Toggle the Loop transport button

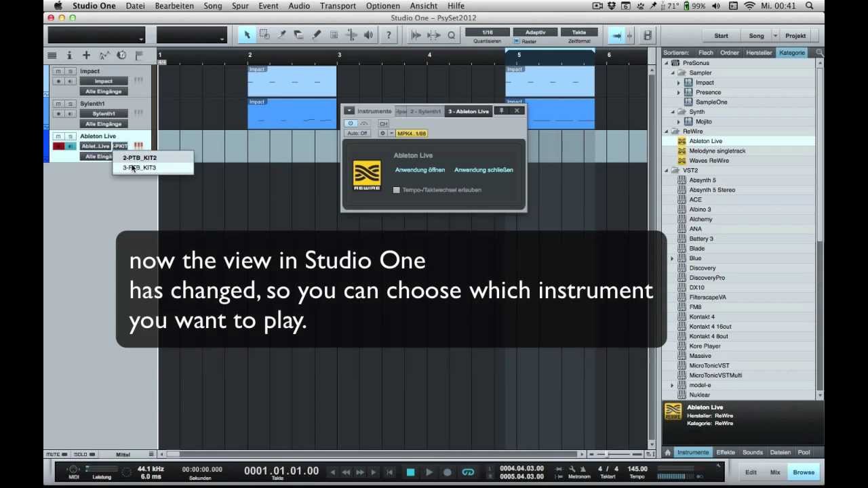[468, 472]
